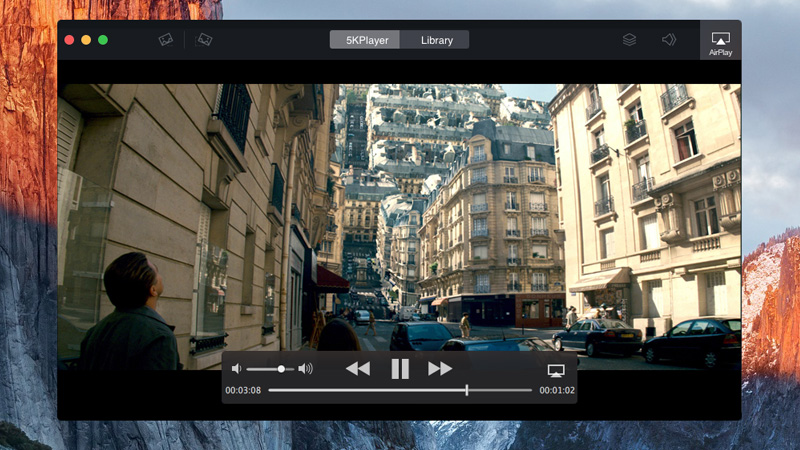Click the stacked layers icon in the top toolbar
Viewport: 800px width, 450px height.
629,39
